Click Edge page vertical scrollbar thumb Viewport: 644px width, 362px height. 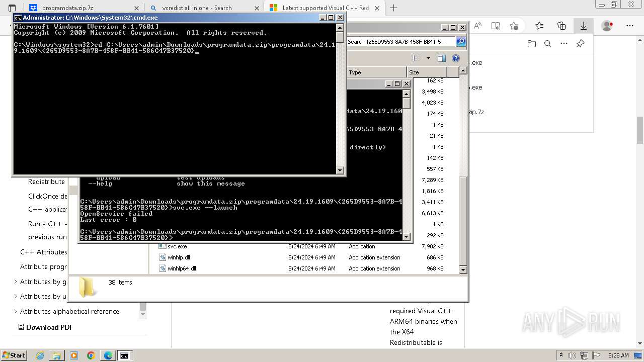point(640,130)
